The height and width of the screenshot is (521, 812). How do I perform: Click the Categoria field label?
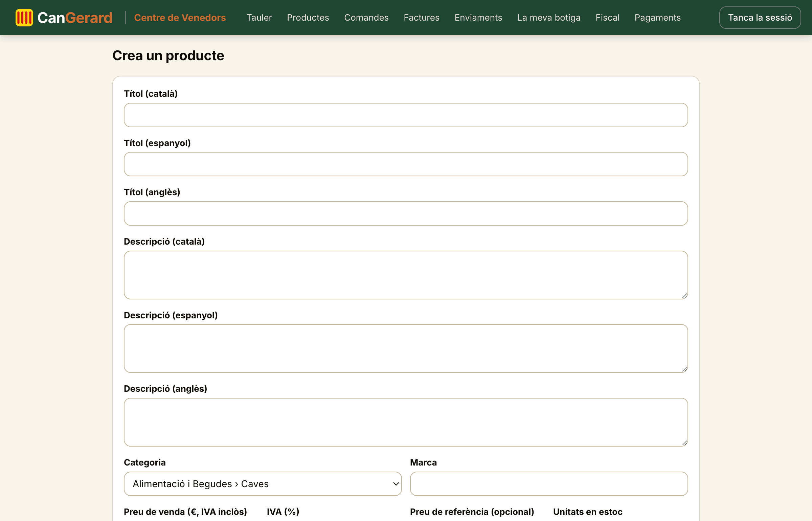pyautogui.click(x=145, y=462)
